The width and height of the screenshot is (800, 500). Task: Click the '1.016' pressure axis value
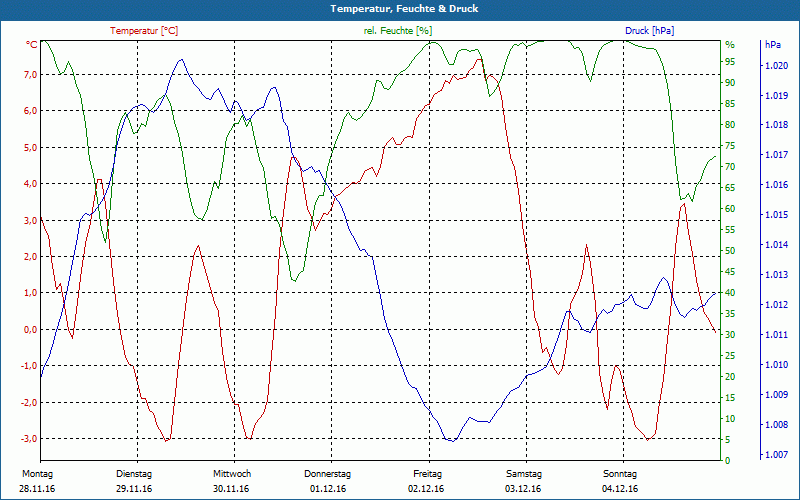[776, 185]
